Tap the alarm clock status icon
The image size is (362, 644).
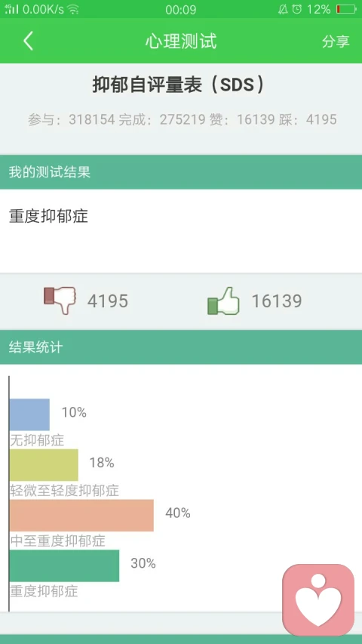click(x=297, y=9)
